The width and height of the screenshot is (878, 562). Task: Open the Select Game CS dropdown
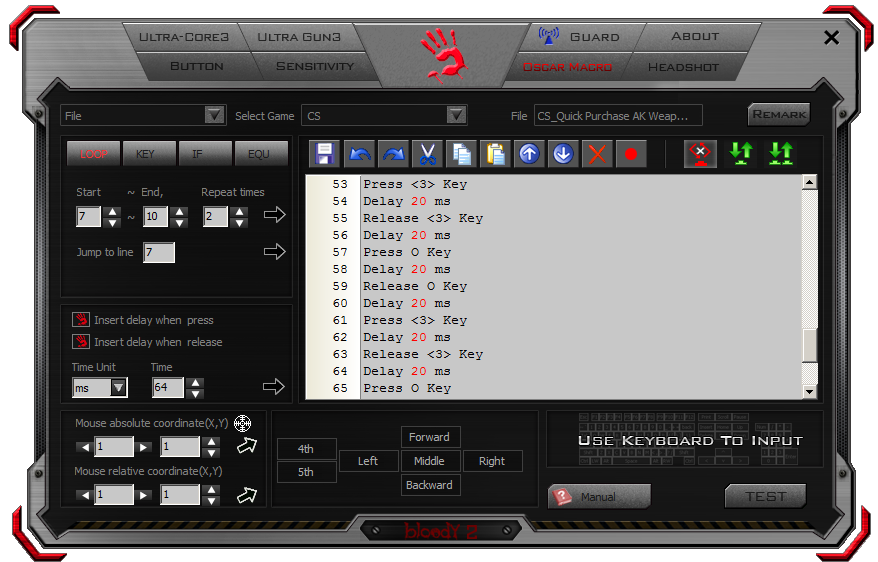(456, 115)
